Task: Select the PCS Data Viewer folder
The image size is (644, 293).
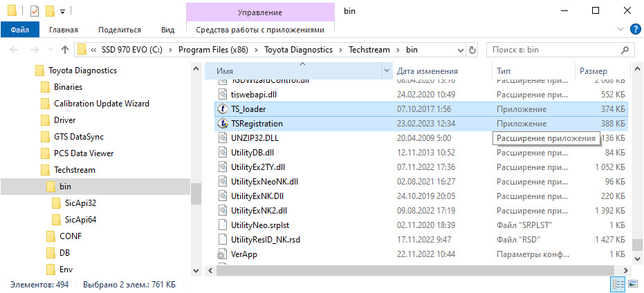Action: pyautogui.click(x=84, y=153)
